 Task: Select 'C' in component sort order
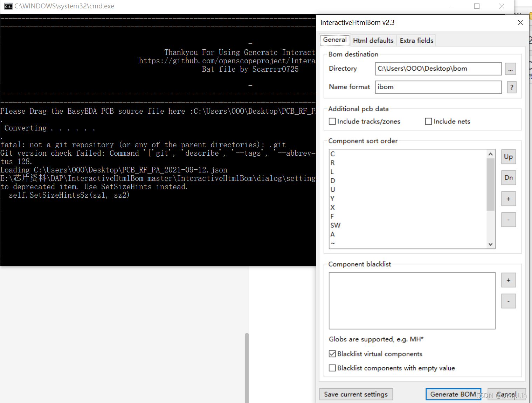408,154
